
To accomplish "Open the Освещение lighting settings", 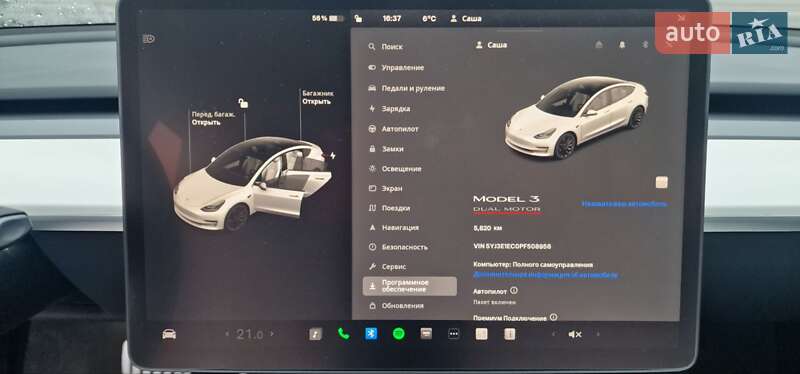I will click(395, 168).
